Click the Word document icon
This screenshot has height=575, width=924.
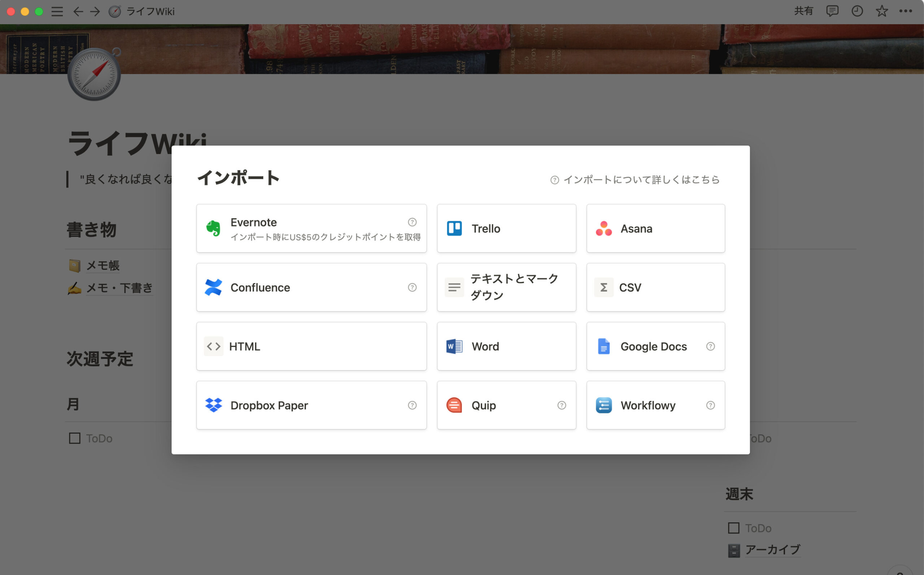coord(454,346)
